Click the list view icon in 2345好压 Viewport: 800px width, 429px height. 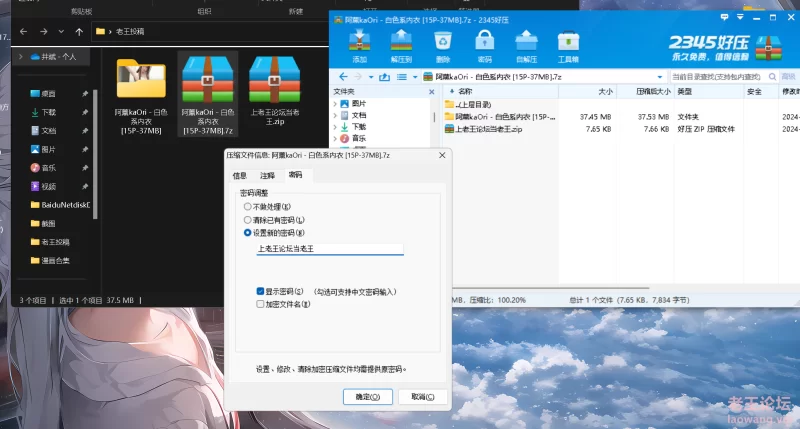(x=402, y=77)
